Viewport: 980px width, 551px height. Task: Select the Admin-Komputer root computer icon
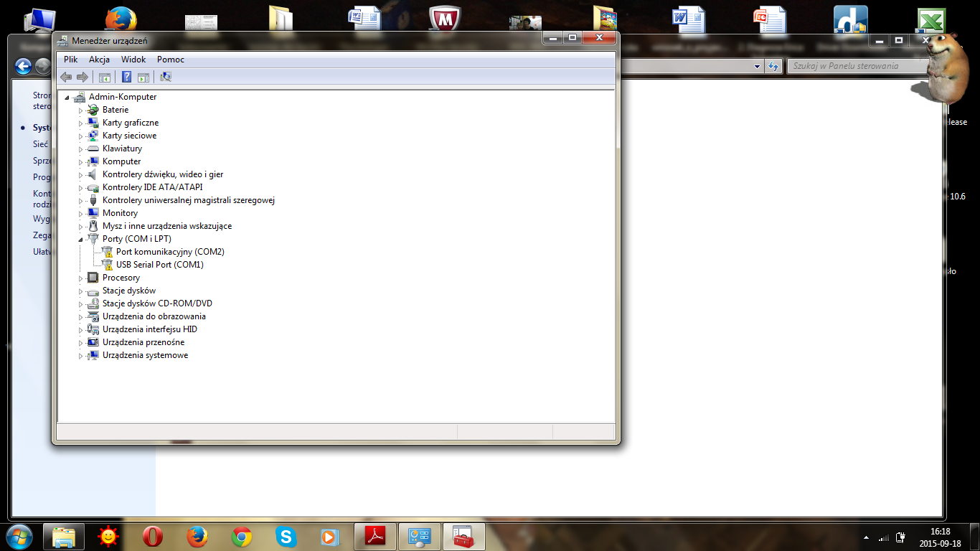tap(80, 97)
